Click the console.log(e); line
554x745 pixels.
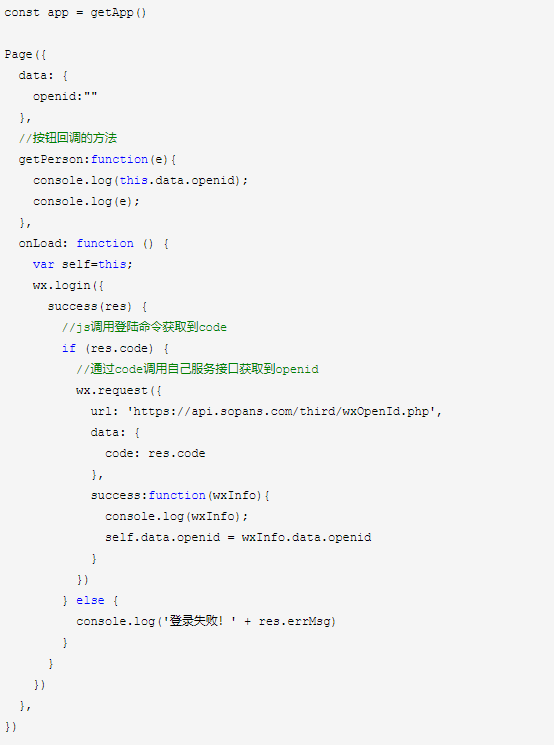[x=86, y=201]
